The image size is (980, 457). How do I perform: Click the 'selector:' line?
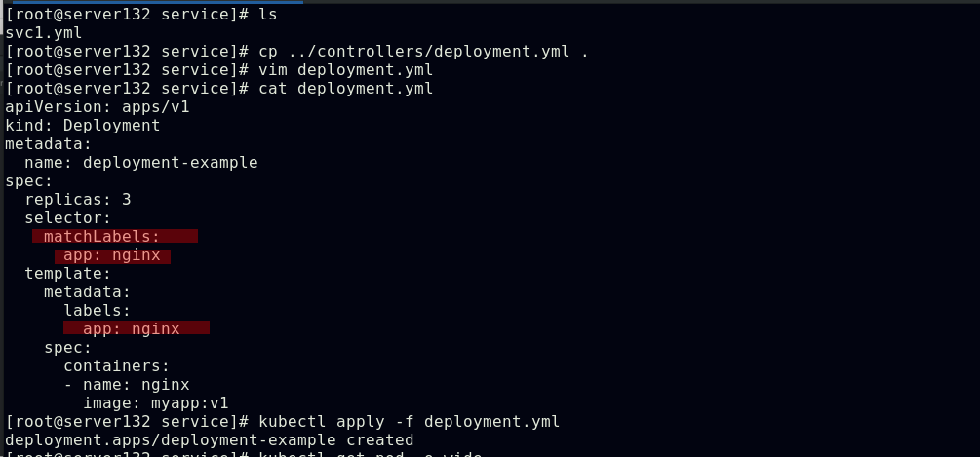click(67, 218)
